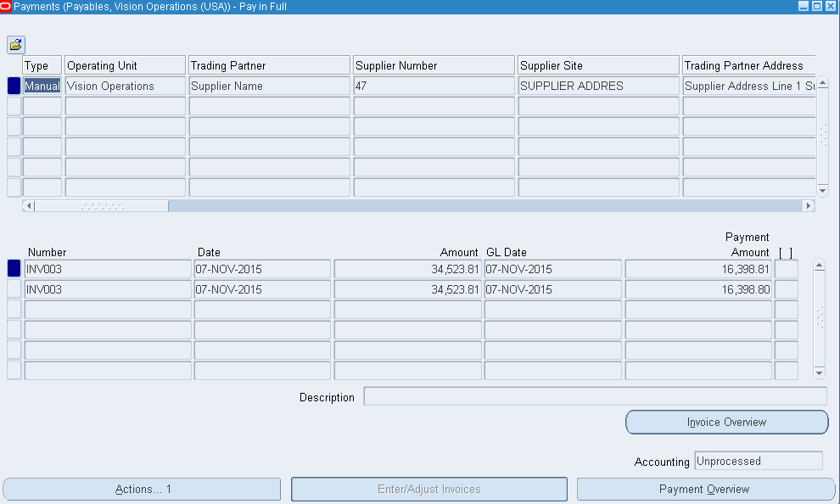Select the record indicator beside payment amount 16,398.81

pos(14,269)
